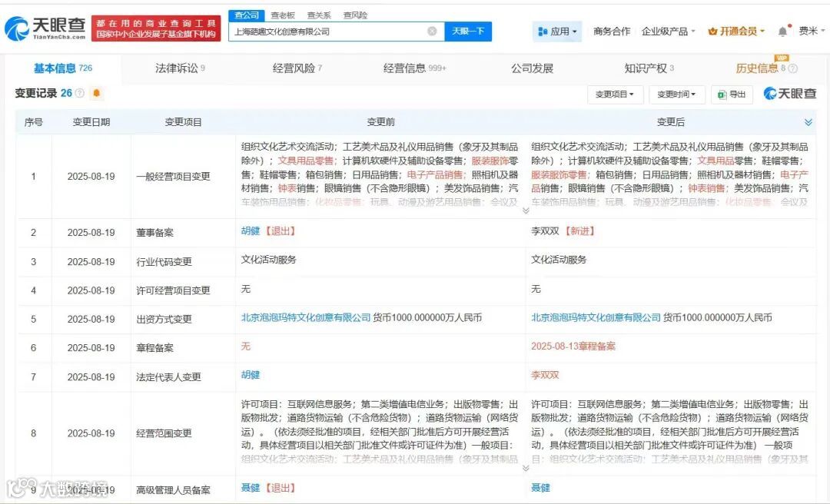Image resolution: width=830 pixels, height=504 pixels.
Task: Click the help icon beside 历史信息
Action: [792, 68]
